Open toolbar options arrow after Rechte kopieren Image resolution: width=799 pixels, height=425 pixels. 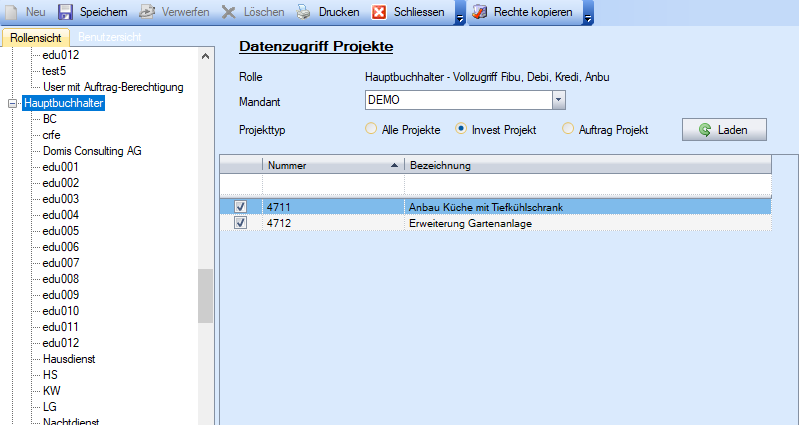pos(588,19)
